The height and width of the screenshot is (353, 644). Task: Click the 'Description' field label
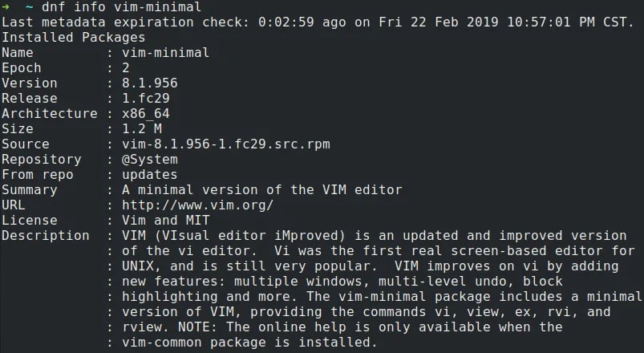[x=46, y=235]
